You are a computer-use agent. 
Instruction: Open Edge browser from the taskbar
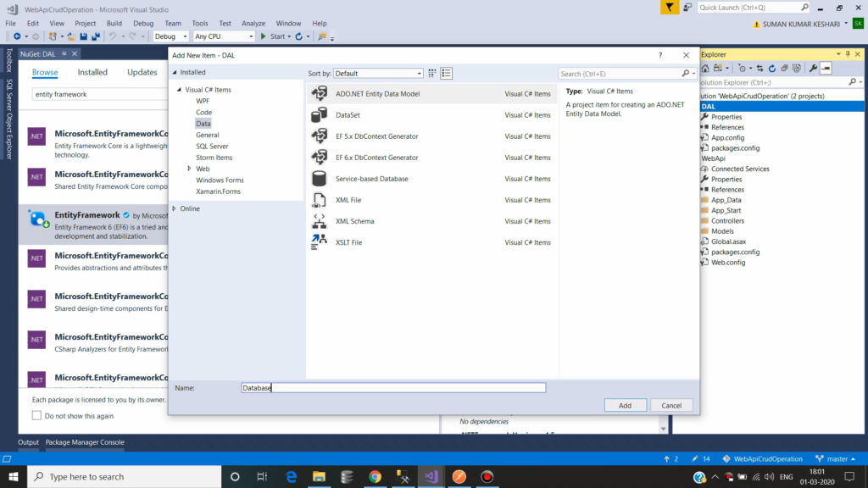(x=292, y=476)
